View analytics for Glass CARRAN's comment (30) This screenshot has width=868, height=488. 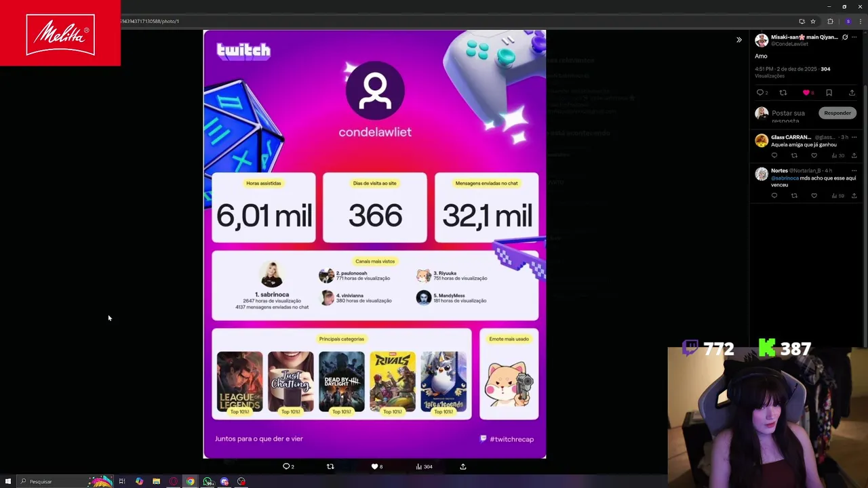click(837, 156)
